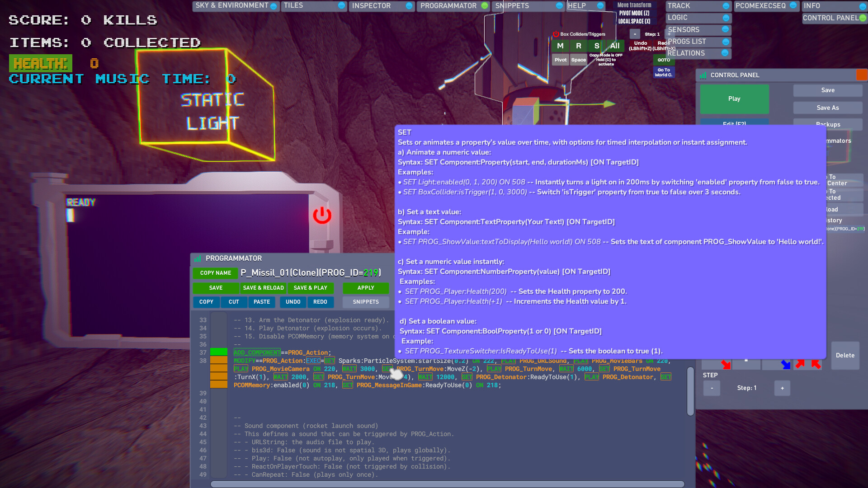Open the Backups list
Image resolution: width=868 pixels, height=488 pixels.
(x=827, y=124)
